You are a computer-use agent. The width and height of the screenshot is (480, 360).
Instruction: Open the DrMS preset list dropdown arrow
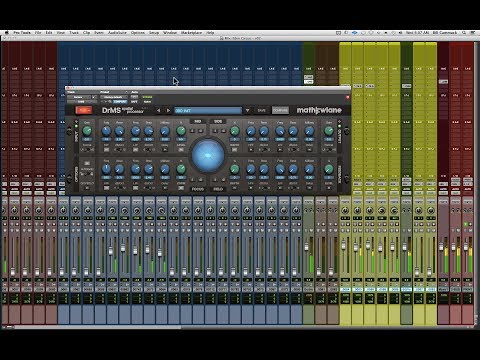point(247,110)
